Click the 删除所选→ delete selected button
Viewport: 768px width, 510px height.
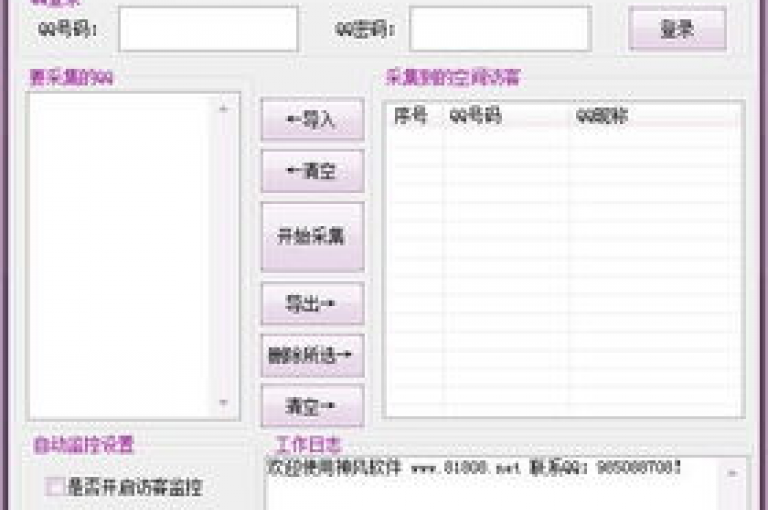click(312, 356)
